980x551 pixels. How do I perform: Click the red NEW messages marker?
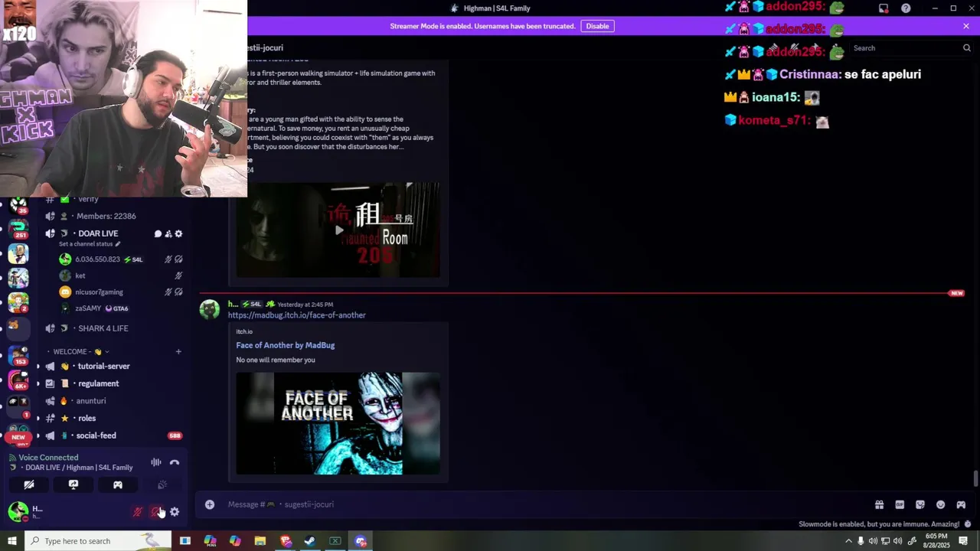[x=956, y=293]
